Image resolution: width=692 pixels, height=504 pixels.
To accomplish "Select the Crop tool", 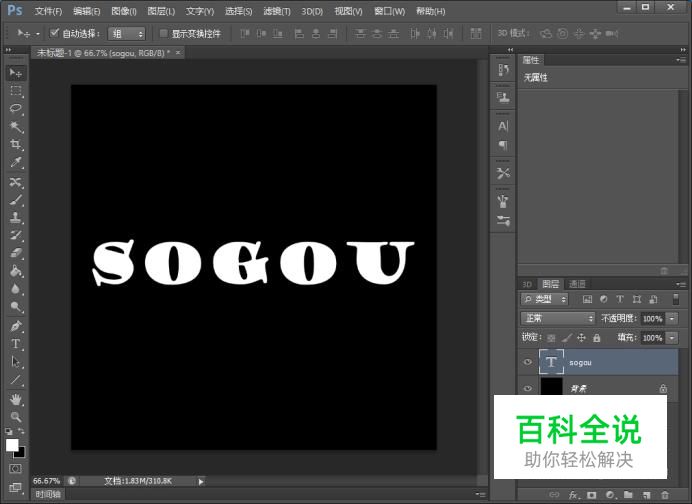I will pos(16,144).
